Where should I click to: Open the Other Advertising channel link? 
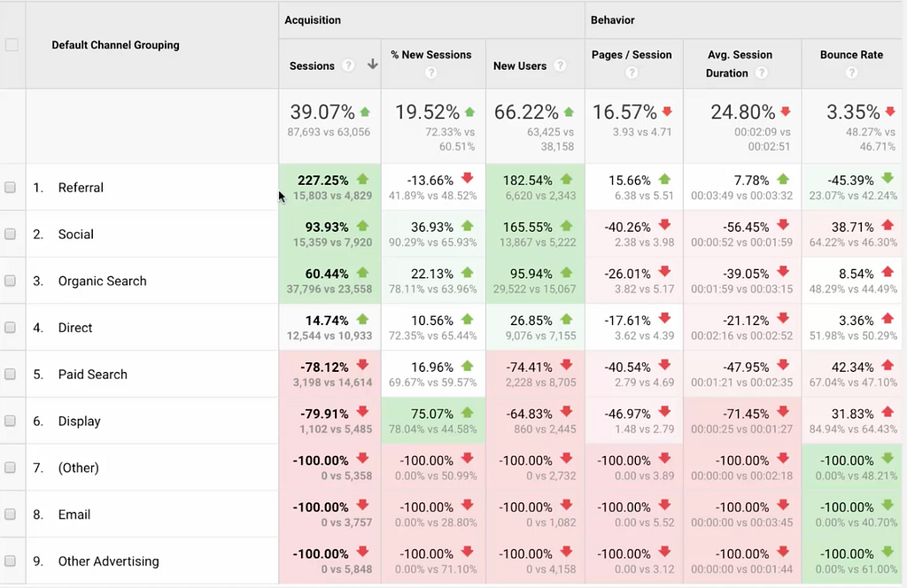tap(109, 561)
